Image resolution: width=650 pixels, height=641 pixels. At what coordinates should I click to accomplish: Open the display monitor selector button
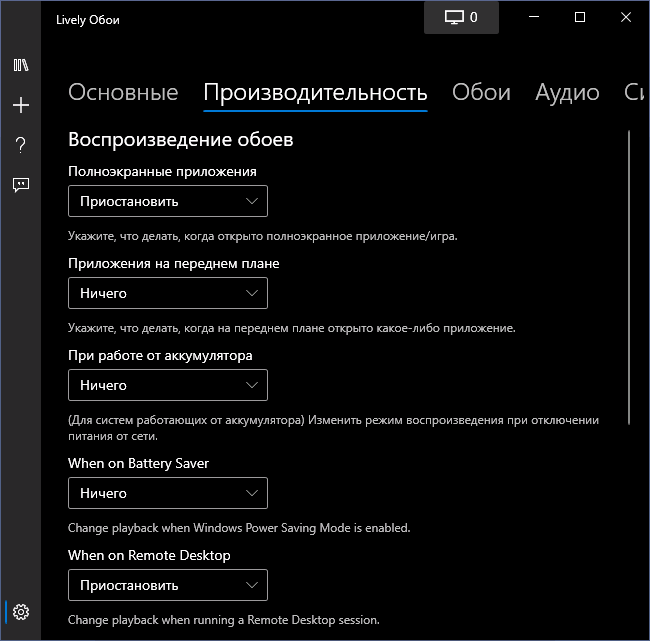(x=461, y=17)
